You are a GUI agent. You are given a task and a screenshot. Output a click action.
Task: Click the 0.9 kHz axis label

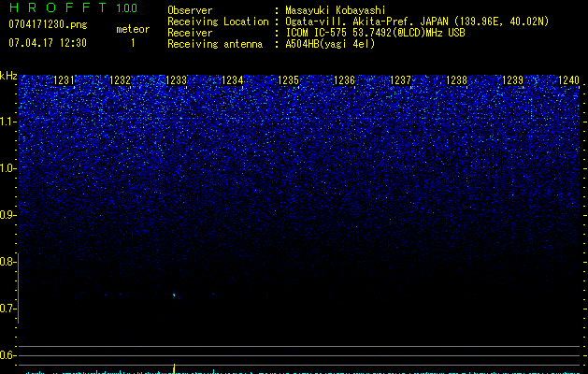click(7, 215)
